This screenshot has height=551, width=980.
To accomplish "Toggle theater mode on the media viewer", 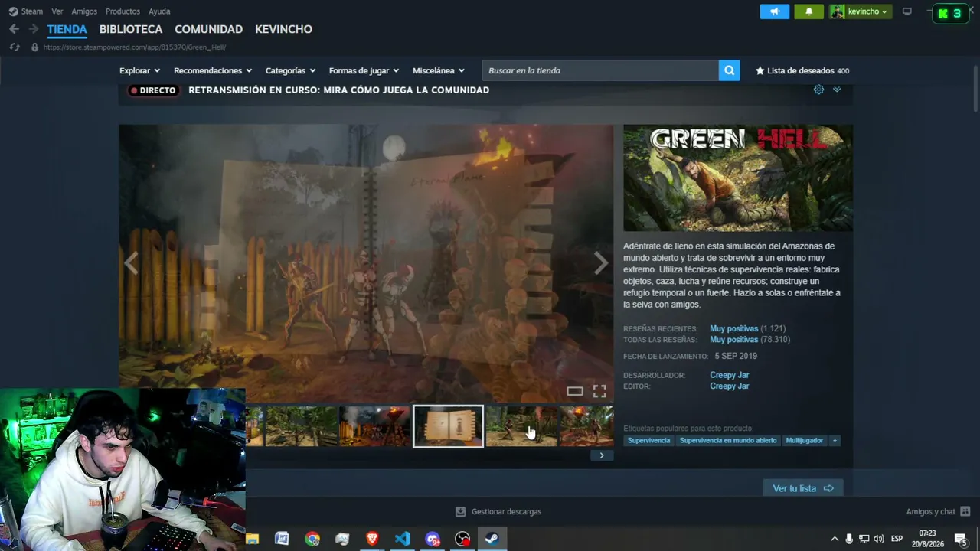I will [x=575, y=391].
